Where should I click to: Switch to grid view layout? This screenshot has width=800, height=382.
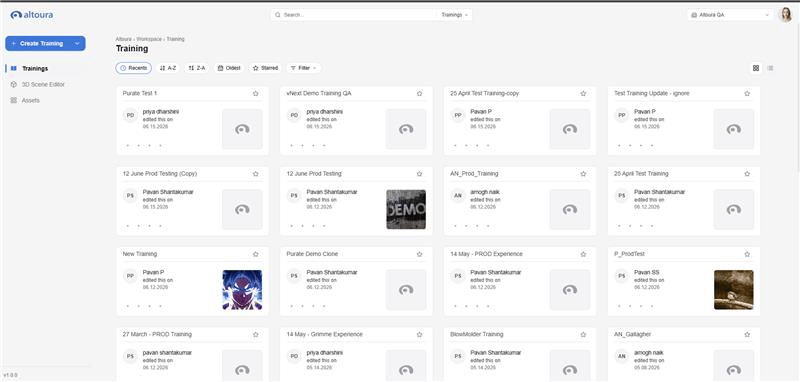[756, 68]
